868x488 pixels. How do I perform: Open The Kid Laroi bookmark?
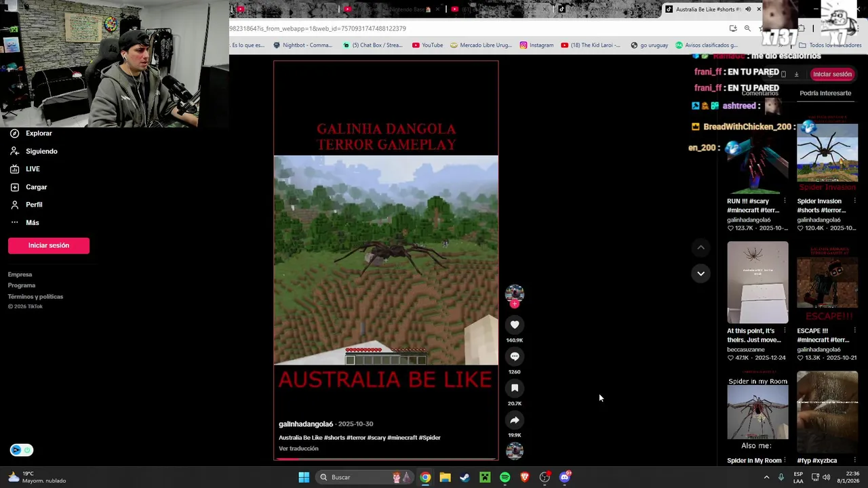pos(591,45)
